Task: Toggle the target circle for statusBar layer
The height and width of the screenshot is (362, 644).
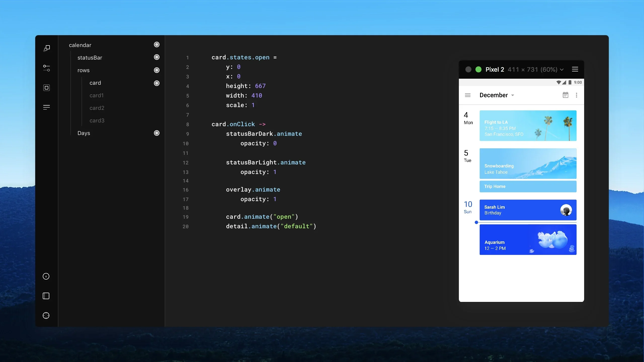Action: [156, 57]
